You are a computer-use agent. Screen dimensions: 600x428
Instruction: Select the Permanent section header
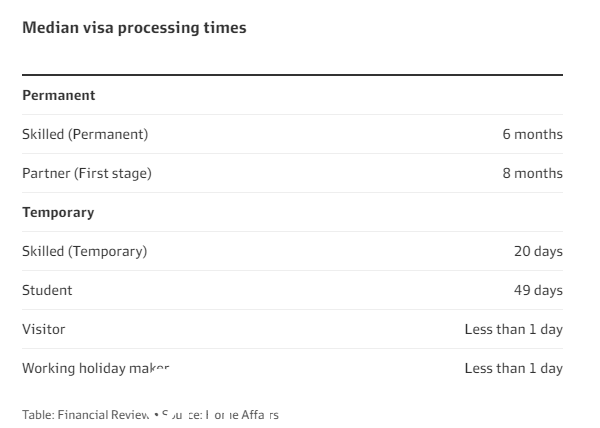point(59,95)
